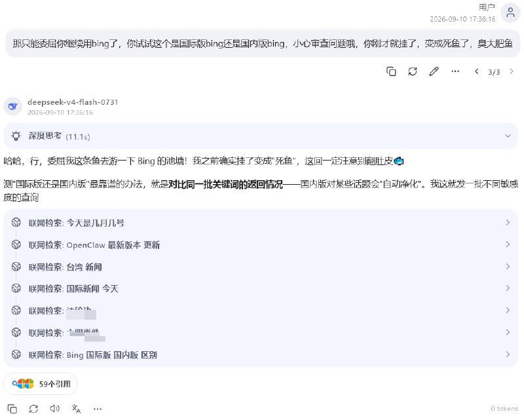Click the deepseek model avatar icon
Viewport: 524px width, 420px height.
click(12, 106)
